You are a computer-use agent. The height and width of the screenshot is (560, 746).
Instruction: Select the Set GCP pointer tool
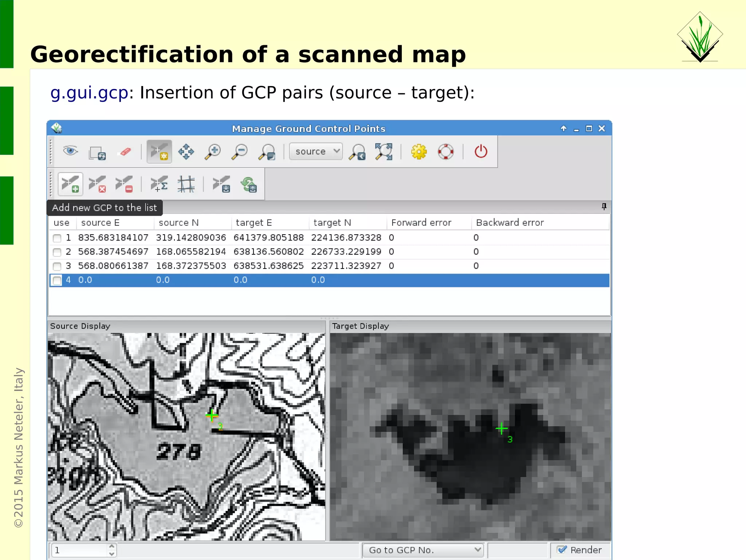tap(159, 152)
